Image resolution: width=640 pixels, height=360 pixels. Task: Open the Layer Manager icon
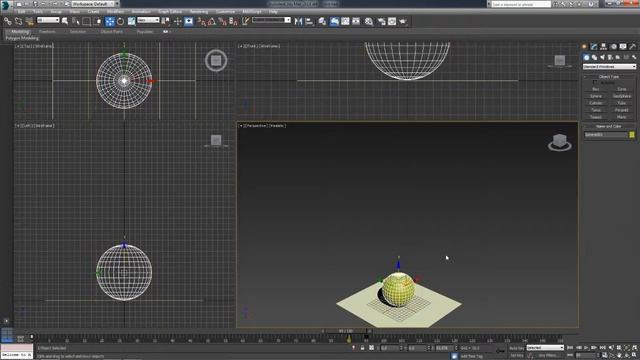point(322,21)
